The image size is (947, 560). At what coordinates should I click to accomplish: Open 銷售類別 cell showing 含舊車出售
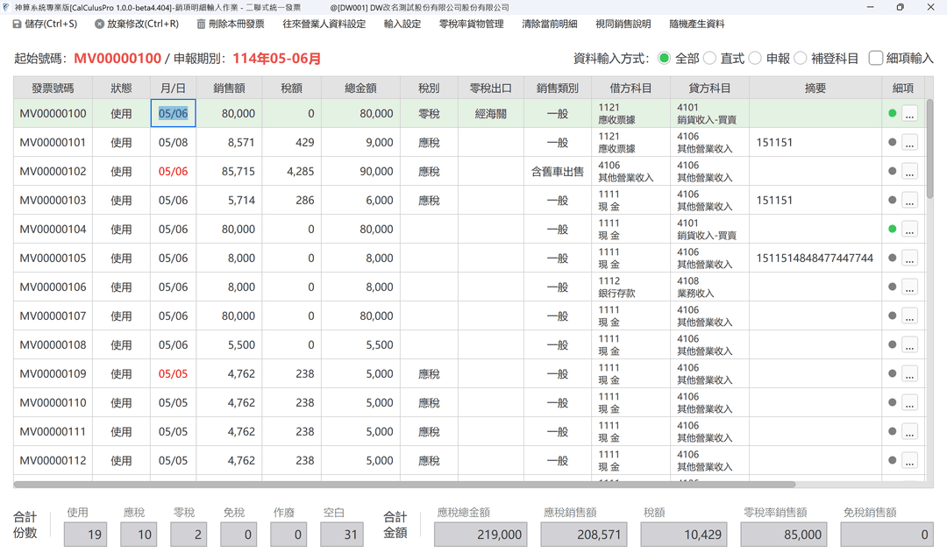[557, 172]
